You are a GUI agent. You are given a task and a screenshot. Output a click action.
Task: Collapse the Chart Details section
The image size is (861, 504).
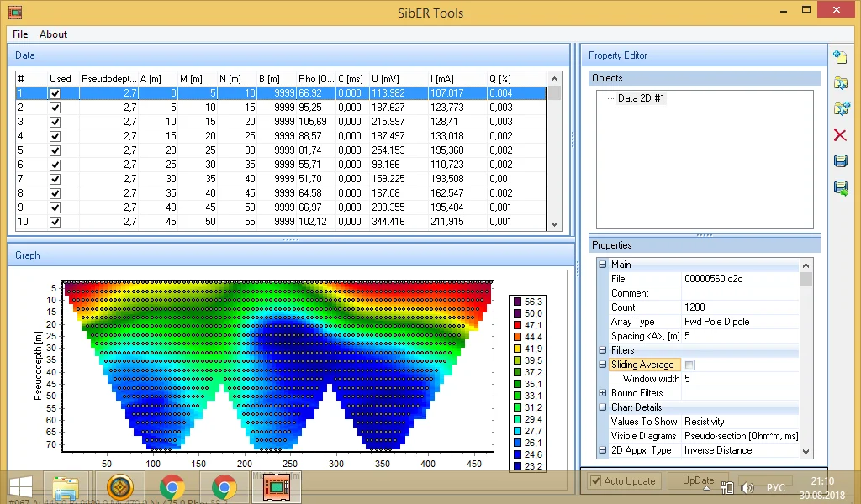click(602, 407)
